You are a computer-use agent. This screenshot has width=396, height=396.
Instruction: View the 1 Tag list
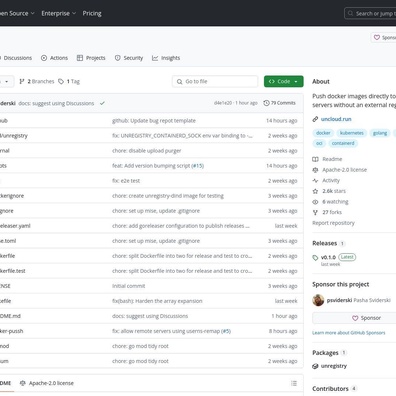click(x=69, y=81)
